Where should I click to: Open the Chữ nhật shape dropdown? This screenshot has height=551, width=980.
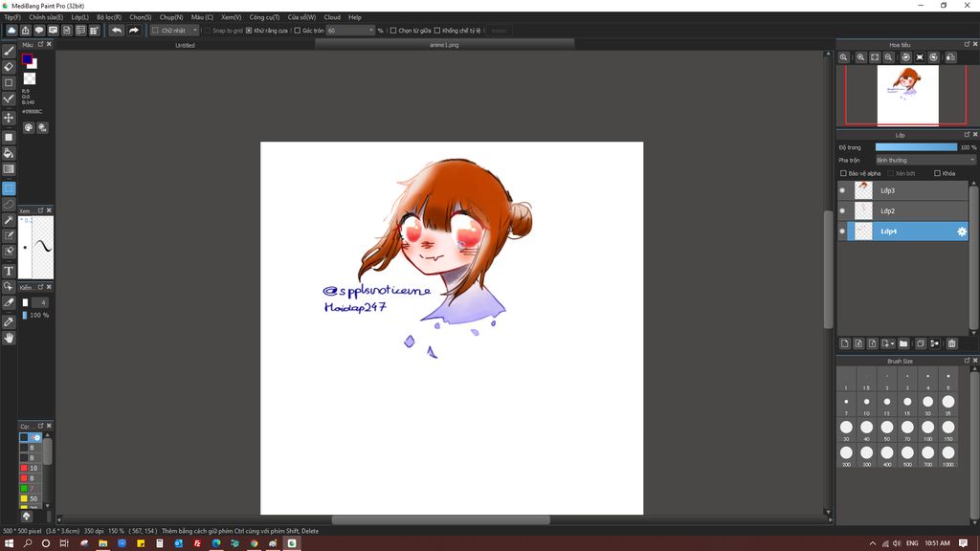click(174, 31)
